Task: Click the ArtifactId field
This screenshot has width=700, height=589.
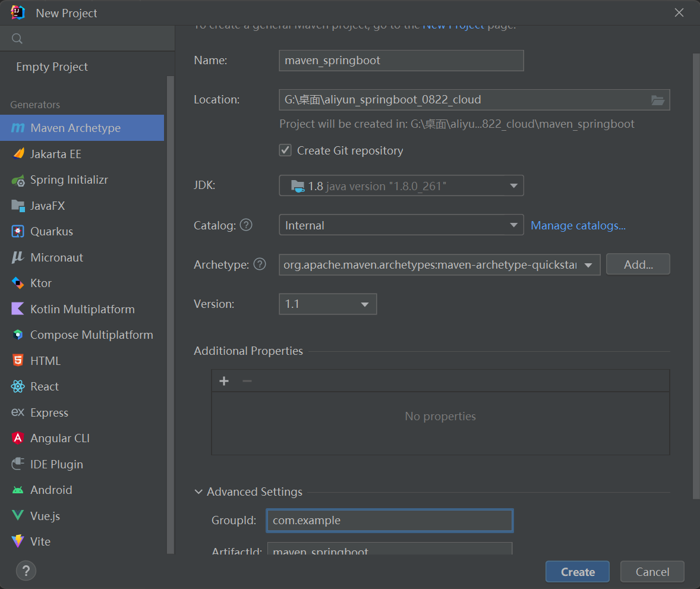Action: coord(390,549)
